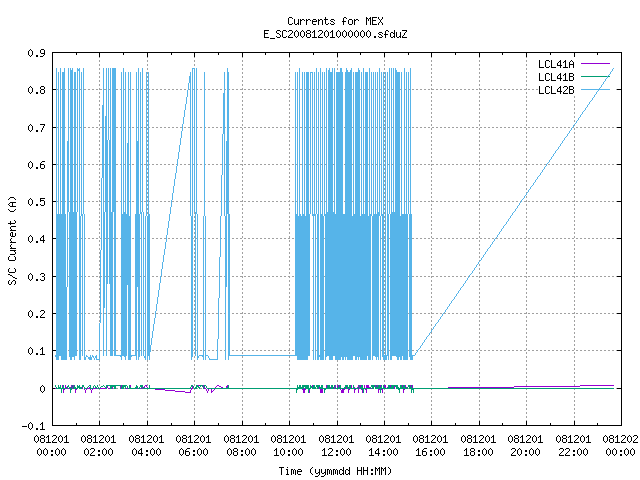The height and width of the screenshot is (480, 640).
Task: Click the y-axis tick value 0.5
Action: [x=36, y=202]
